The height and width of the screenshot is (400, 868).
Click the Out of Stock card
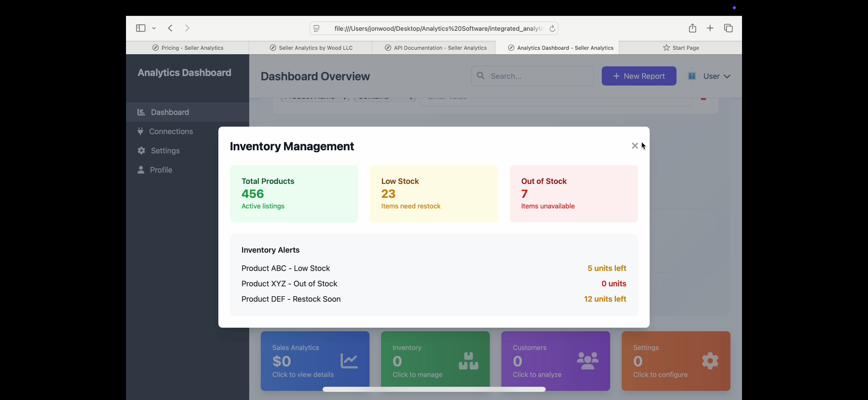[574, 194]
